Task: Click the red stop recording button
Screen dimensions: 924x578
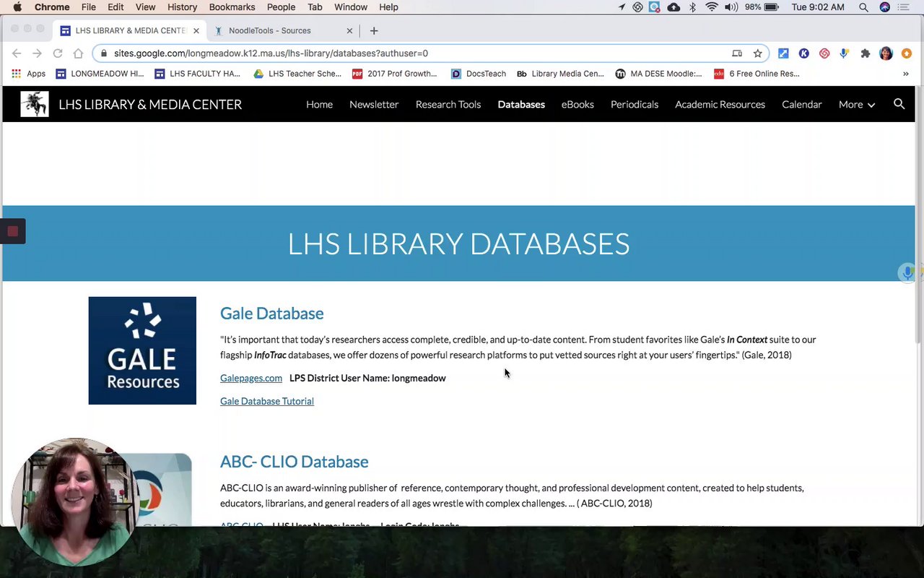Action: (12, 231)
